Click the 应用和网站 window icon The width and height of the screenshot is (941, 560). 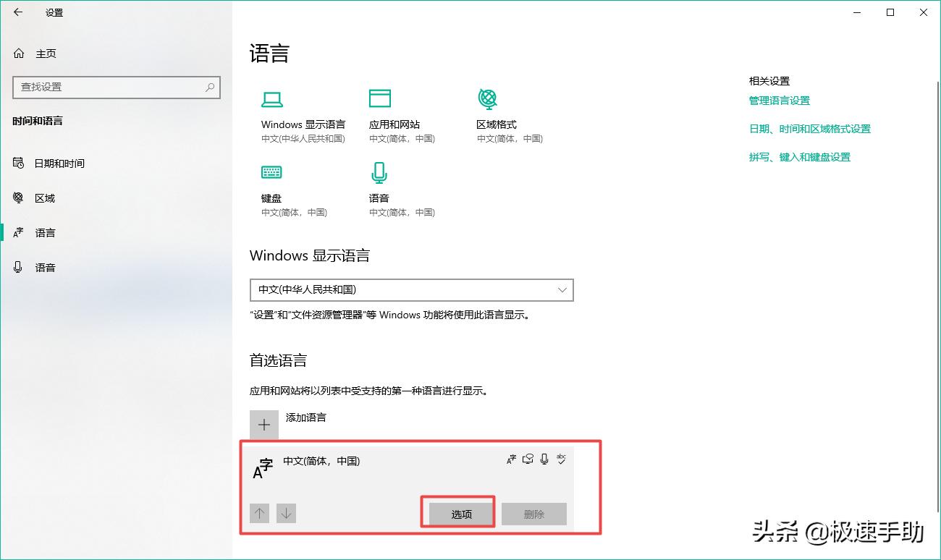(x=379, y=98)
